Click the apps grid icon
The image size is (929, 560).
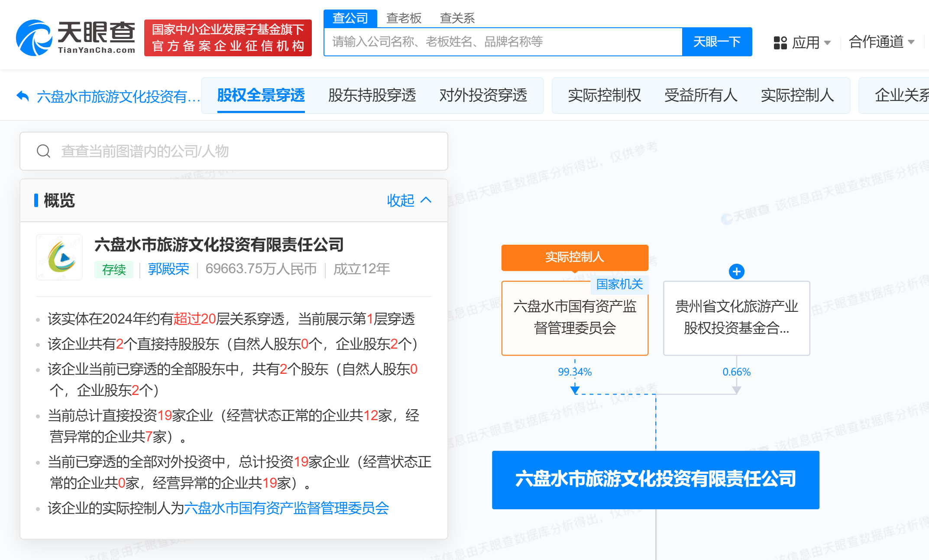pyautogui.click(x=780, y=42)
